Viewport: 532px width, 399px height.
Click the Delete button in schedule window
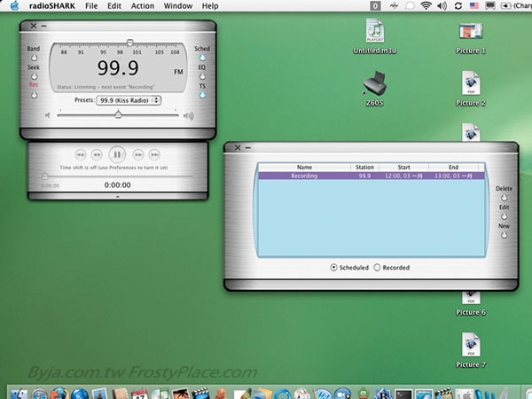tap(505, 198)
